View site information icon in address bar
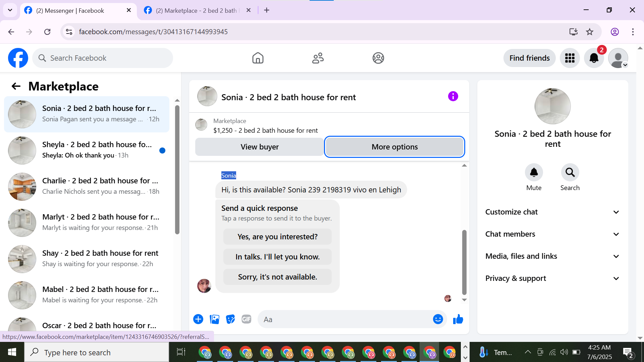The width and height of the screenshot is (644, 362). point(69,32)
